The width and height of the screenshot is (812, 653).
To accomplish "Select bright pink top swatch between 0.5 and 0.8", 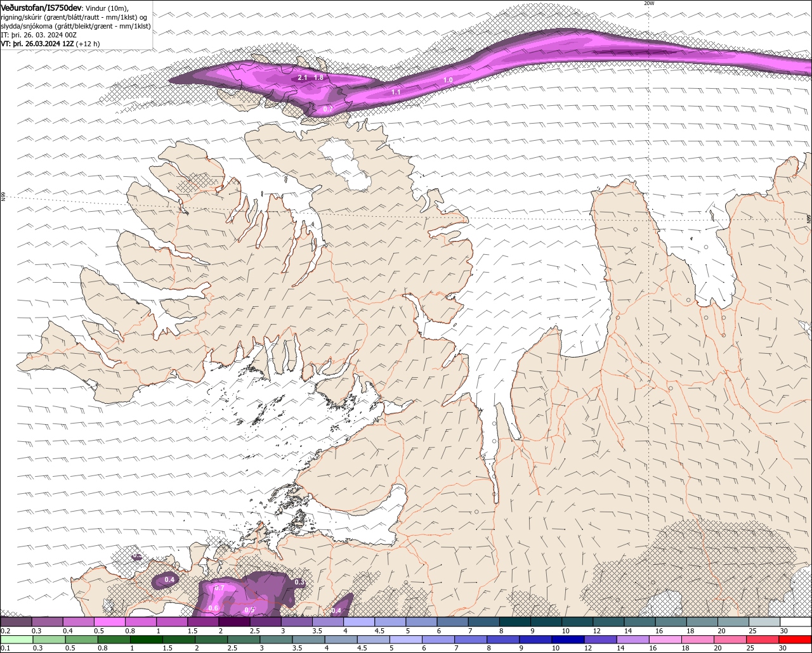I will pos(109,621).
